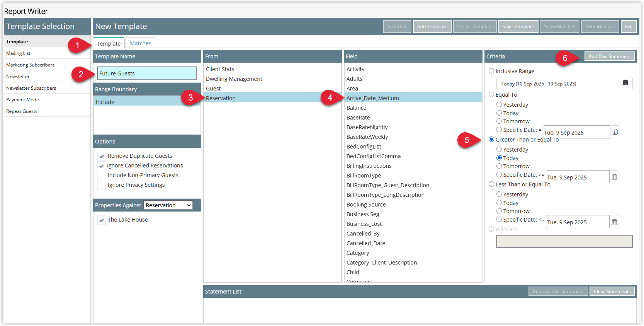Open calendar picker for Equal To specific date
The height and width of the screenshot is (326, 644).
[615, 132]
